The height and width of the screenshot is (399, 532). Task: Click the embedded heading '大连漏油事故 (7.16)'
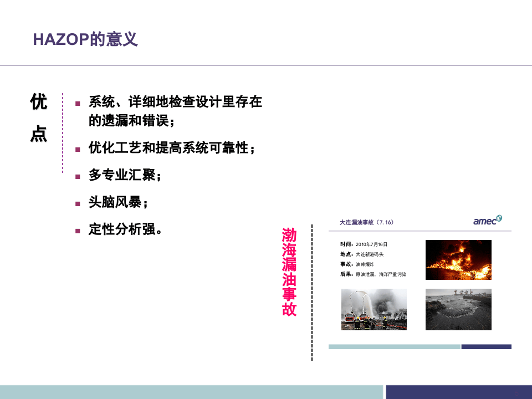[366, 222]
